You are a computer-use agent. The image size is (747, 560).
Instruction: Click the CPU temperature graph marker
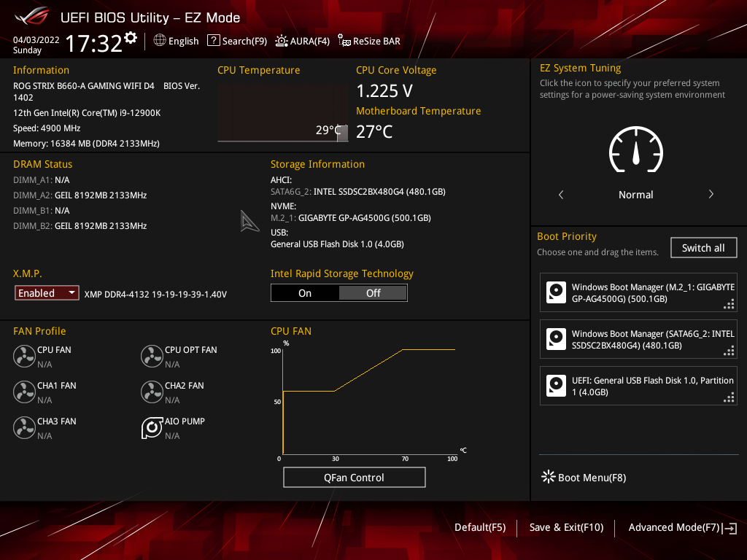[343, 133]
